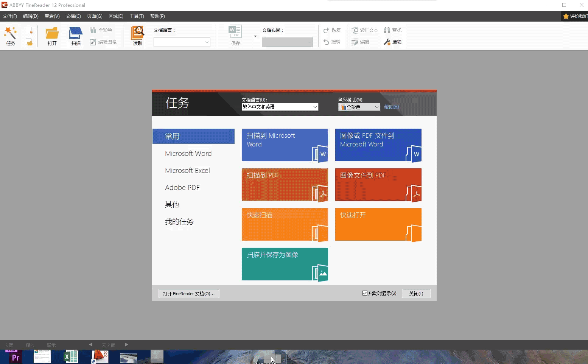Click the 任务 wand icon in toolbar
588x364 pixels.
tap(11, 34)
